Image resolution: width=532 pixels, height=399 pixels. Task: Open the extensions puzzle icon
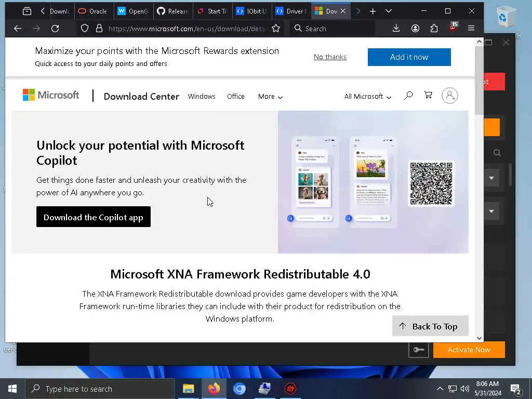point(434,29)
